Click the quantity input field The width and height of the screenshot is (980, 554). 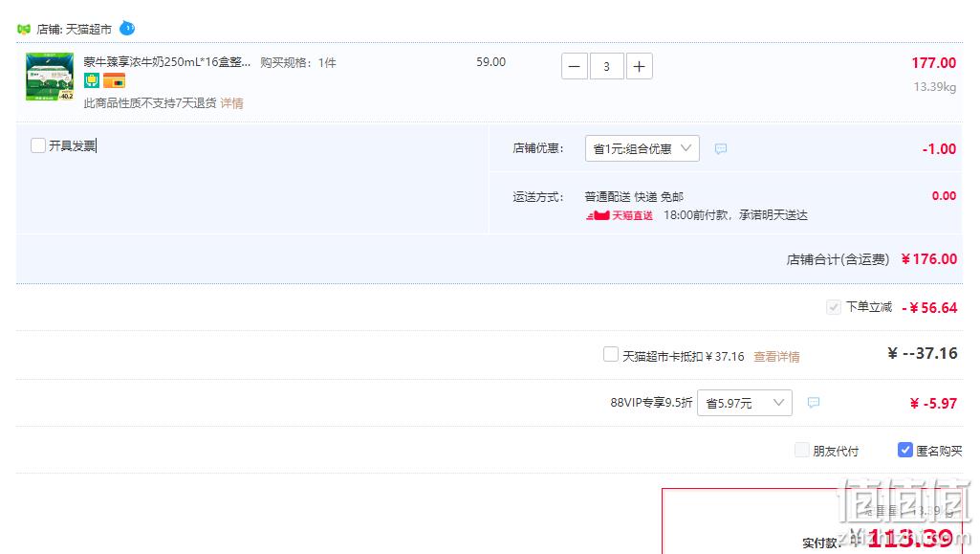pyautogui.click(x=606, y=66)
